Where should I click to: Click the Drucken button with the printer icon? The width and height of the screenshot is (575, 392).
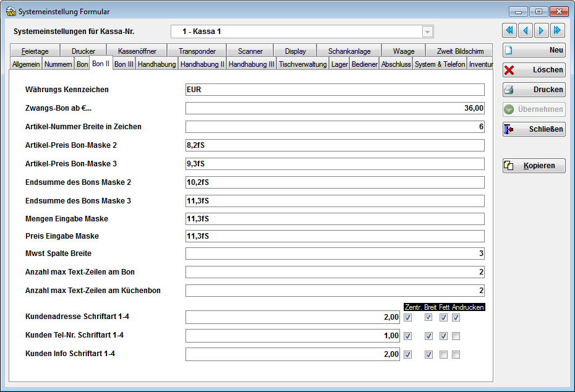534,90
